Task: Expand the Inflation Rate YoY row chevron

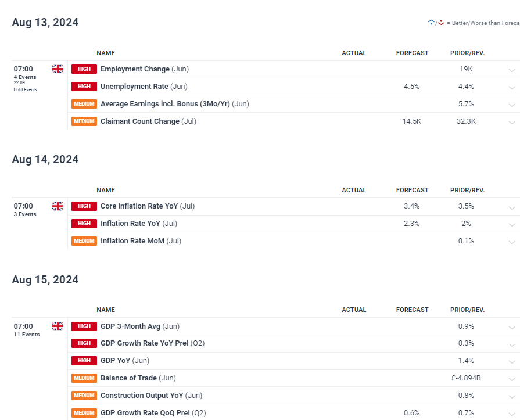Action: (x=511, y=225)
